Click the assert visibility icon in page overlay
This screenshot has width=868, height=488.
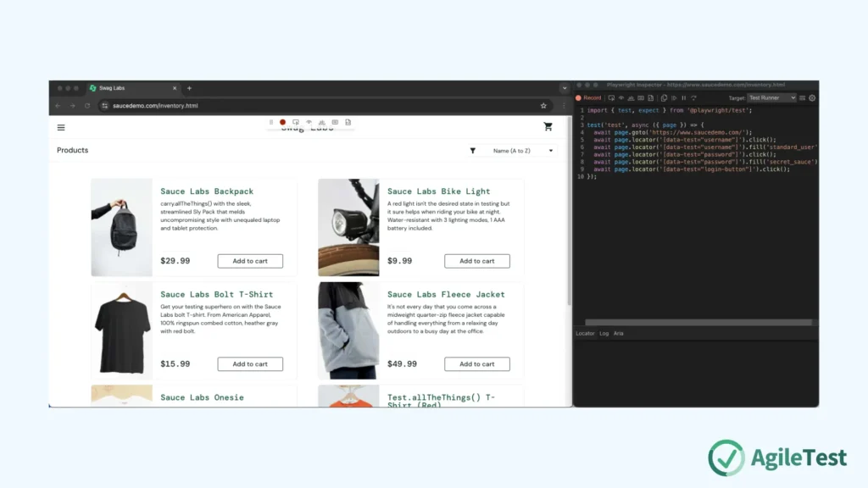click(309, 122)
